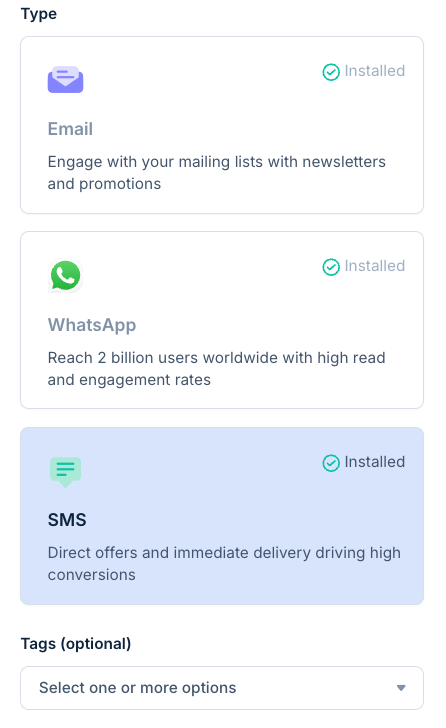Click the SMS description about direct offers
This screenshot has height=728, width=446.
(224, 564)
